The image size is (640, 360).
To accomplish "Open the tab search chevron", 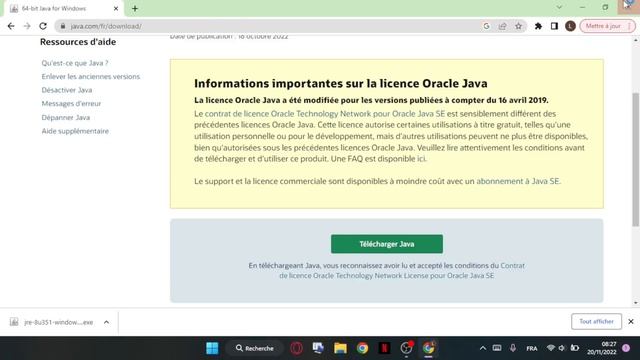I will [x=559, y=7].
